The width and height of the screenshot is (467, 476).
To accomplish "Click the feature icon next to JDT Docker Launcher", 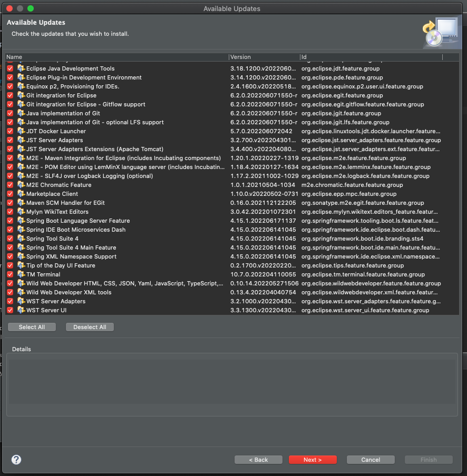I will coord(21,131).
